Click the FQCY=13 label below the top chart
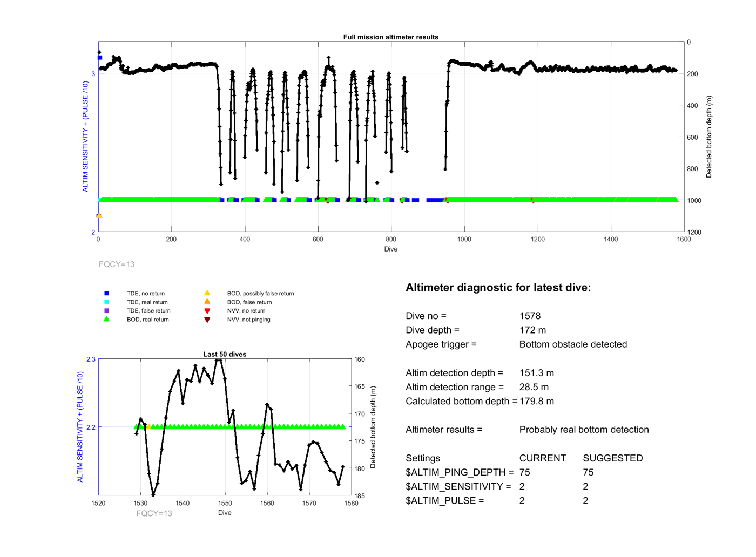Image resolution: width=756 pixels, height=557 pixels. pos(117,264)
